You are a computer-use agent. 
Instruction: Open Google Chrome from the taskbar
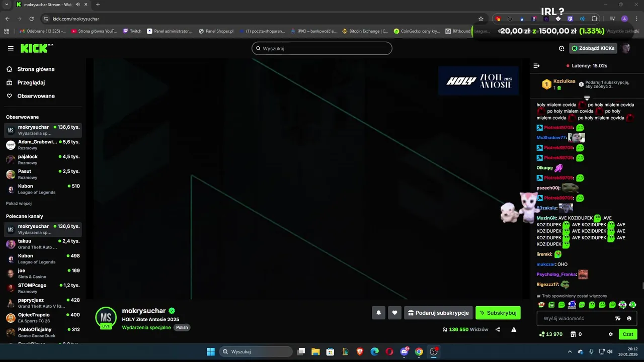pyautogui.click(x=419, y=351)
